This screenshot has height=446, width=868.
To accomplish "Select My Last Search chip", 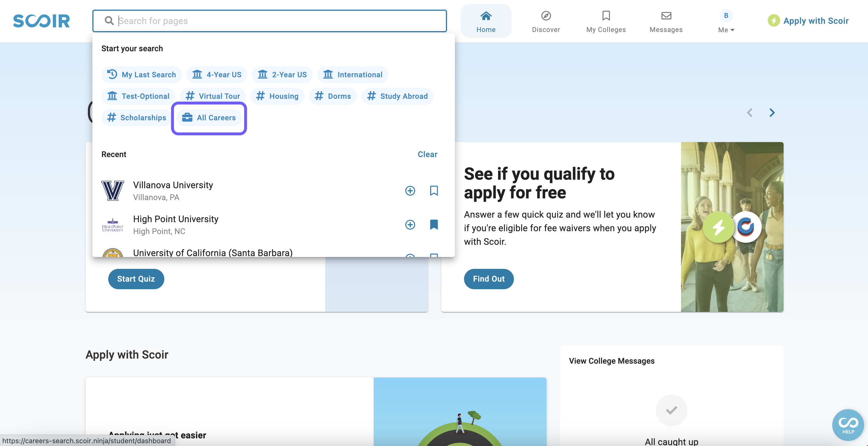I will point(142,75).
